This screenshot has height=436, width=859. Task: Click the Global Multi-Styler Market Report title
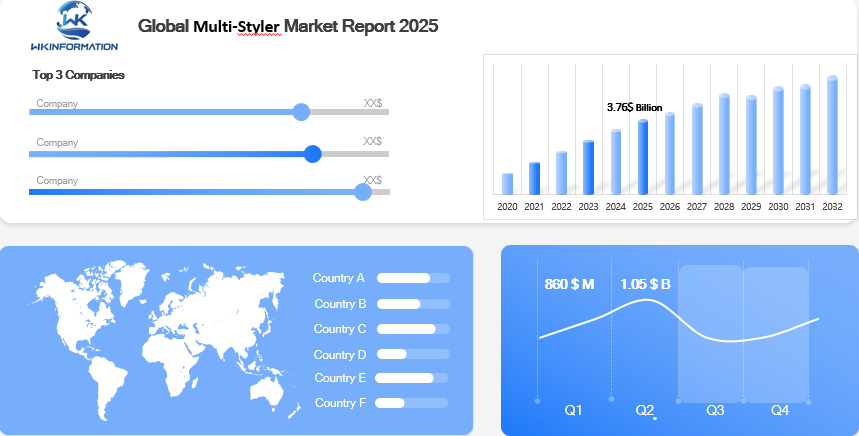288,25
